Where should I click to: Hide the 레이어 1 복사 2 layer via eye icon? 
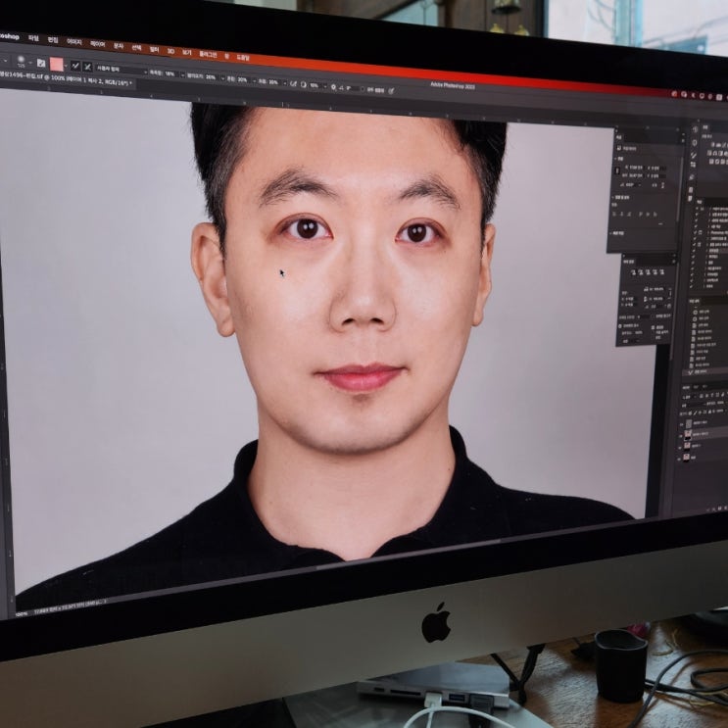coord(681,436)
